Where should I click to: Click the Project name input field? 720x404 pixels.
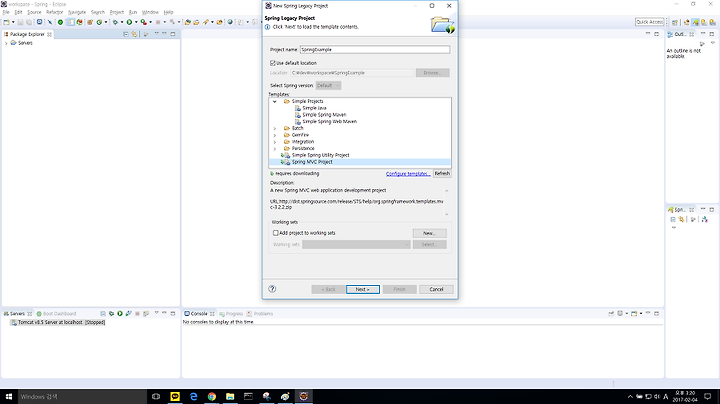tap(375, 50)
